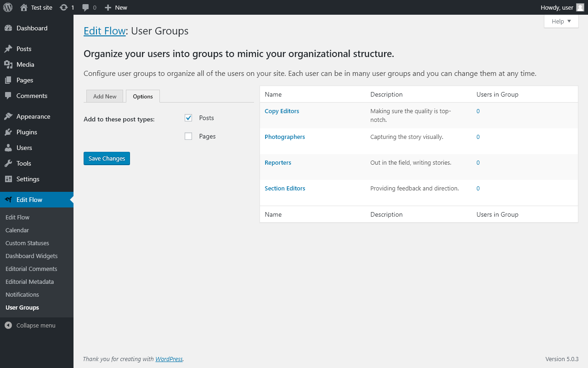This screenshot has height=368, width=588.
Task: Expand the Help dropdown
Action: (x=561, y=21)
